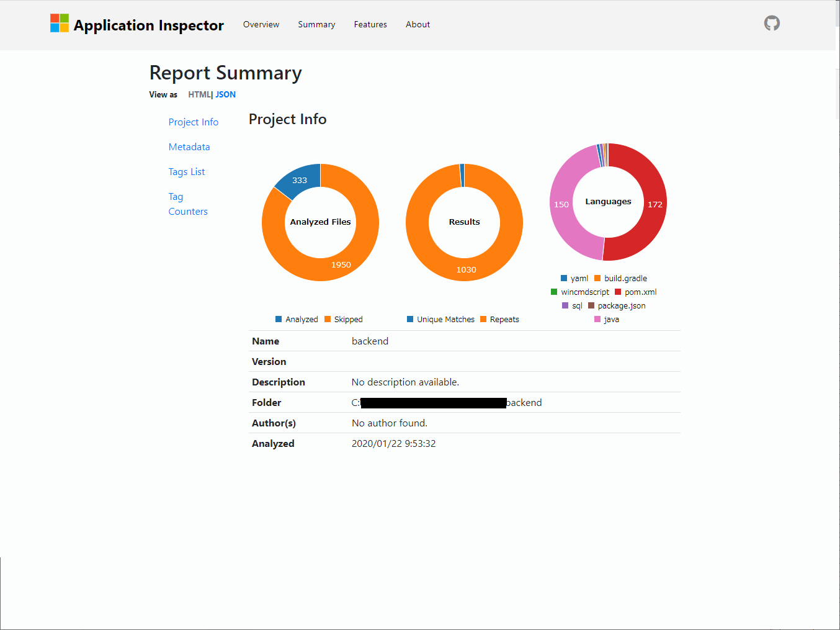The height and width of the screenshot is (630, 840).
Task: Open the Metadata section
Action: point(189,146)
